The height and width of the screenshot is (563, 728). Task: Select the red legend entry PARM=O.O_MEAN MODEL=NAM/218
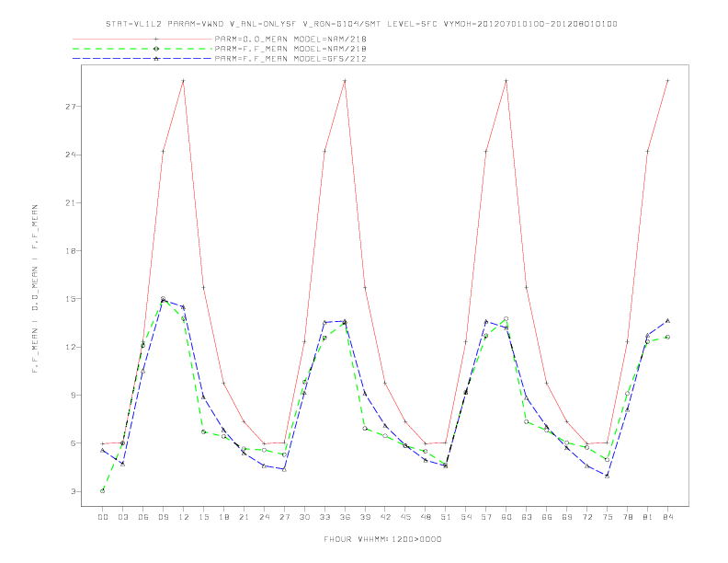(290, 39)
